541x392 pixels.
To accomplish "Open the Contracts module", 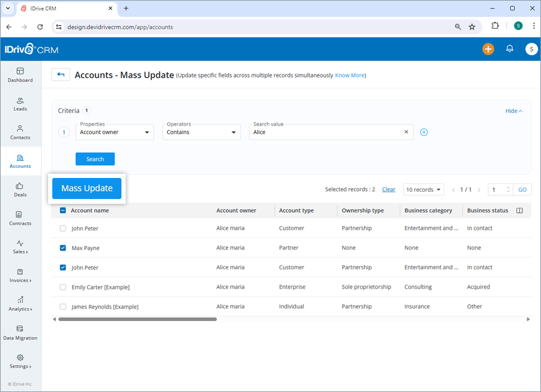I will pyautogui.click(x=20, y=219).
